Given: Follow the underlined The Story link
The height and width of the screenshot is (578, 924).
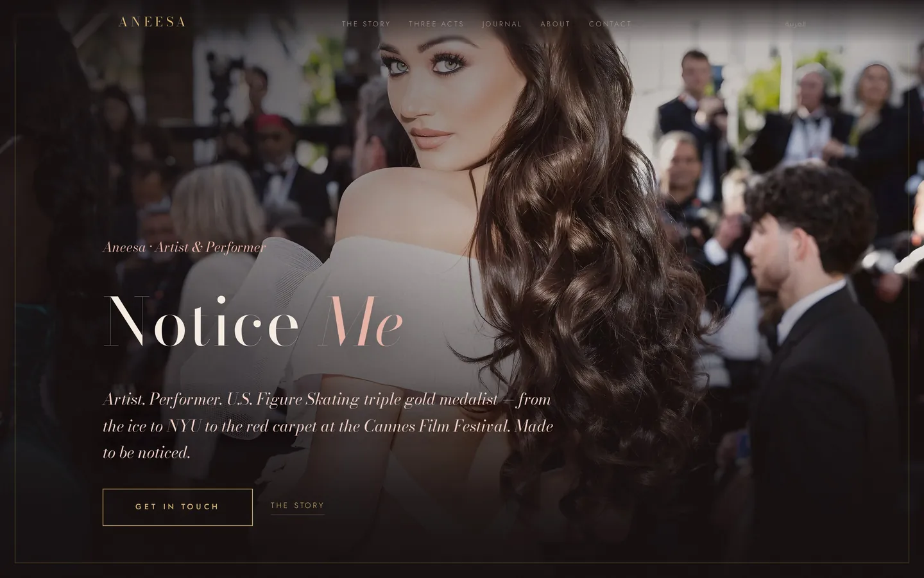Looking at the screenshot, I should 298,506.
